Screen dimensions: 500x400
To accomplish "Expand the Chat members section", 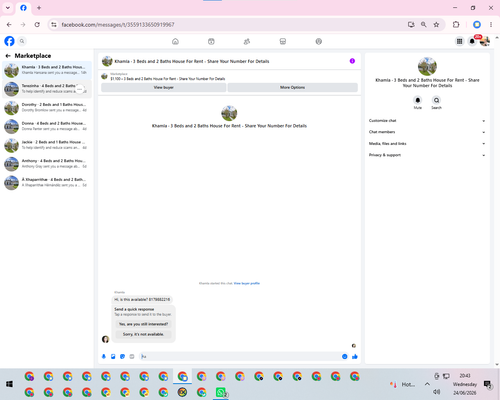I will coord(427,132).
